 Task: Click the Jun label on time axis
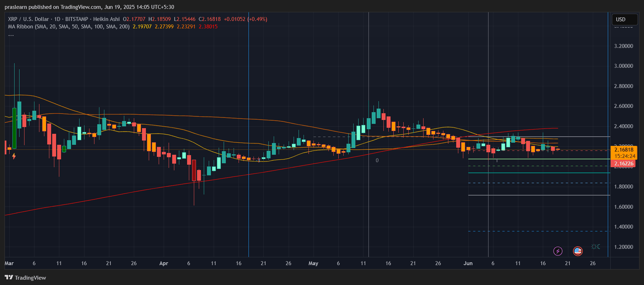tap(468, 263)
